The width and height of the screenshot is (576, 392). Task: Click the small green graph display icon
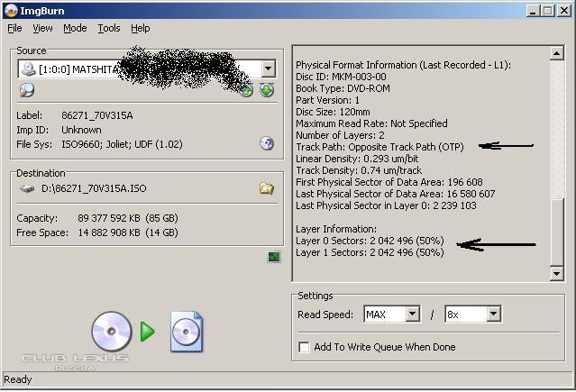coord(274,257)
